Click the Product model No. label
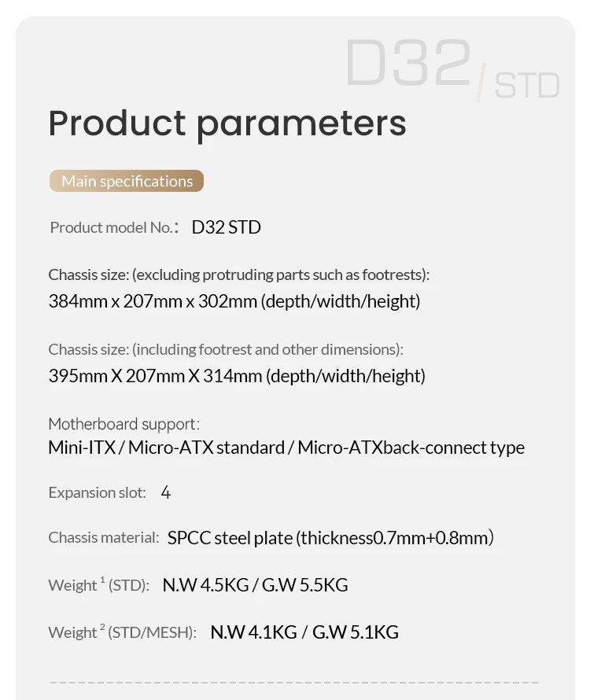The image size is (590, 700). coord(114,227)
